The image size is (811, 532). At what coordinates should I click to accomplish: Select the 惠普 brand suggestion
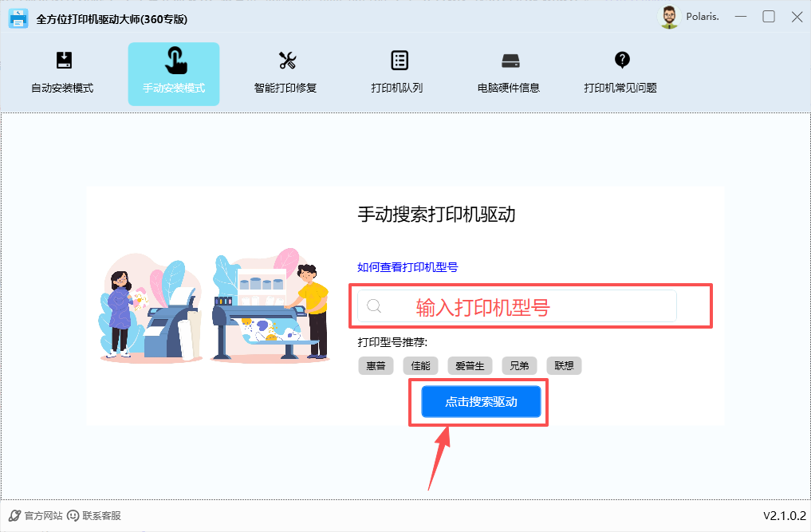pos(376,365)
